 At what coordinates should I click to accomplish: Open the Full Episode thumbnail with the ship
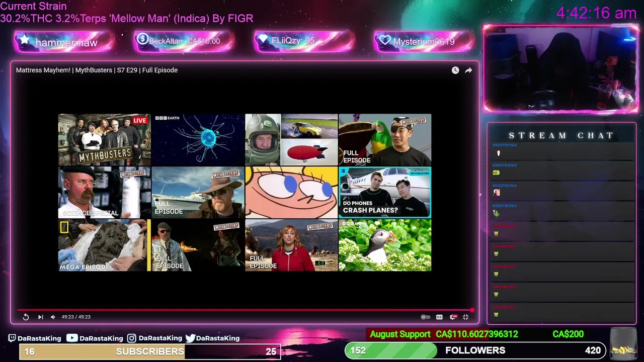pyautogui.click(x=198, y=193)
